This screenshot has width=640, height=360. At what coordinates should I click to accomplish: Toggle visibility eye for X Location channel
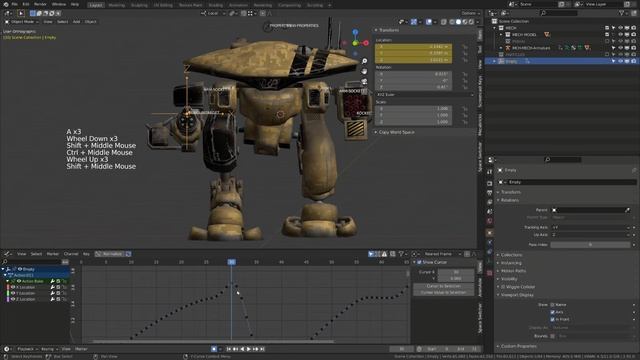click(x=13, y=287)
